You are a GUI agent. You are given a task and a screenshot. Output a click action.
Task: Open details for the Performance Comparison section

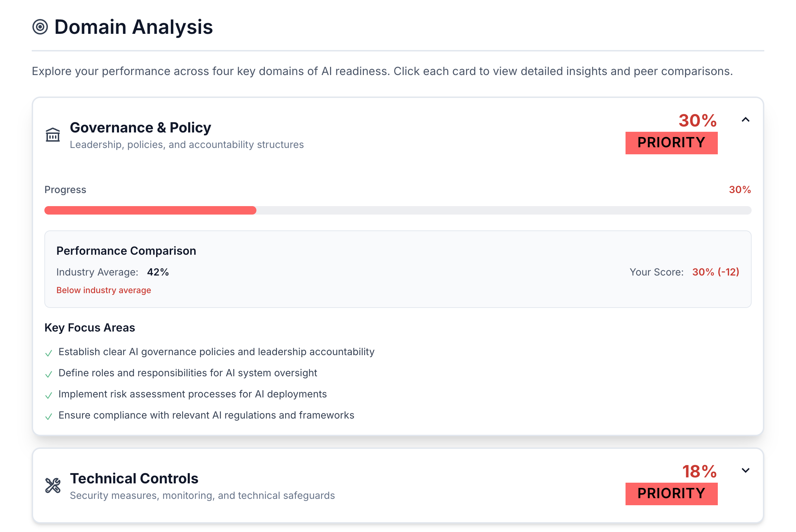[x=126, y=251]
